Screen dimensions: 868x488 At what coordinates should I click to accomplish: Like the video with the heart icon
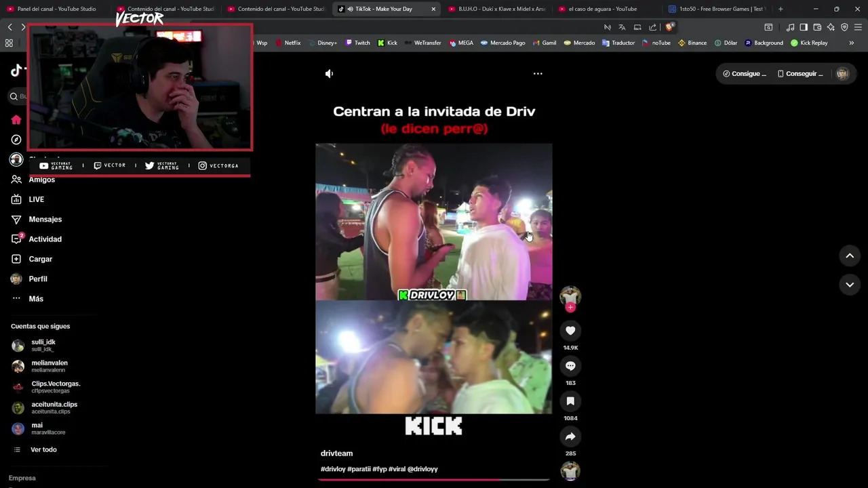(570, 331)
